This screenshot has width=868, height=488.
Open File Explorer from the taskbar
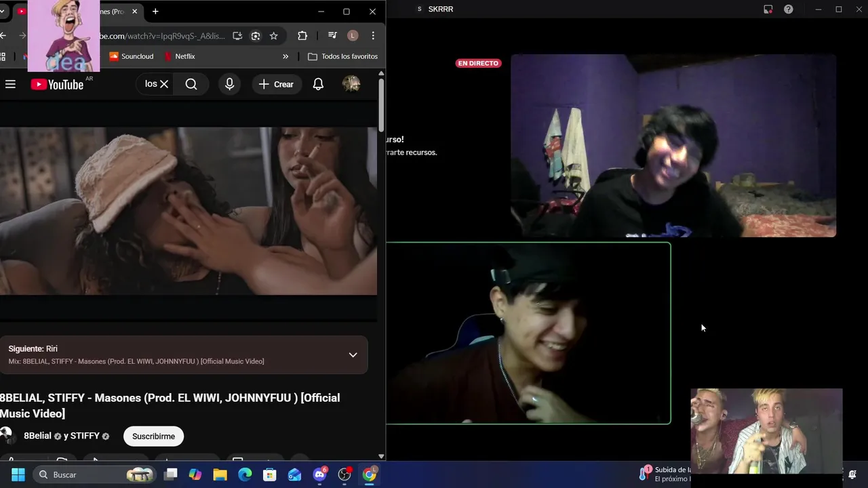(x=220, y=474)
